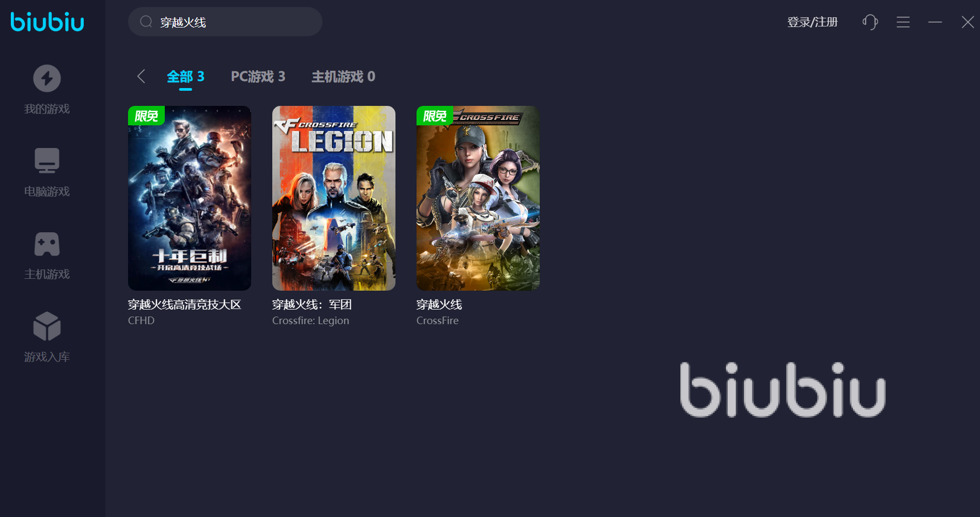Image resolution: width=980 pixels, height=517 pixels.
Task: Open PC games monitor icon
Action: point(47,160)
